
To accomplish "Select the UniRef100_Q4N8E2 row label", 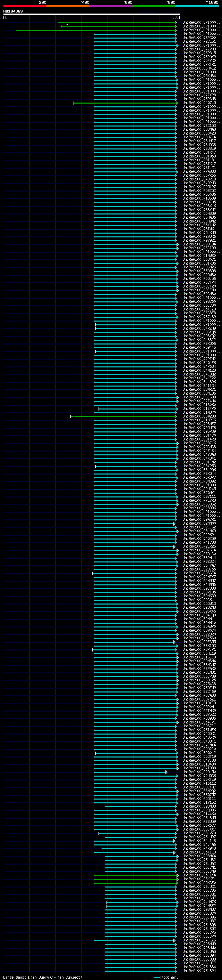I will click(199, 906).
